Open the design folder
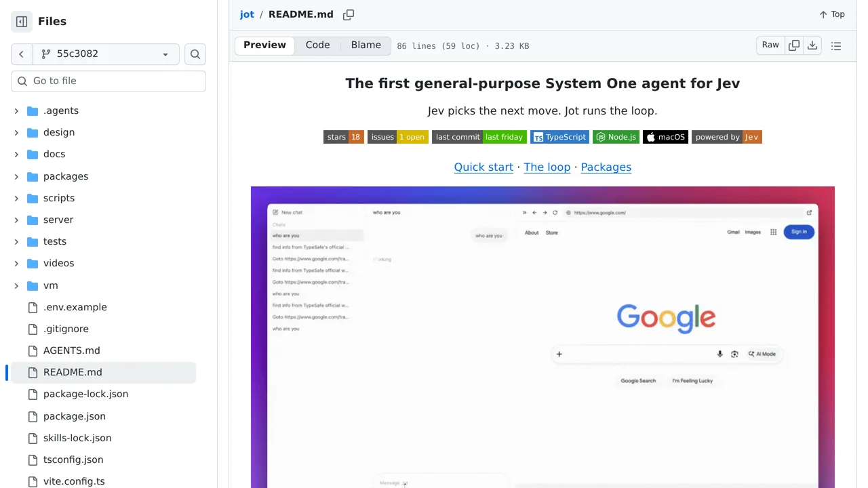This screenshot has width=868, height=488. pos(59,132)
